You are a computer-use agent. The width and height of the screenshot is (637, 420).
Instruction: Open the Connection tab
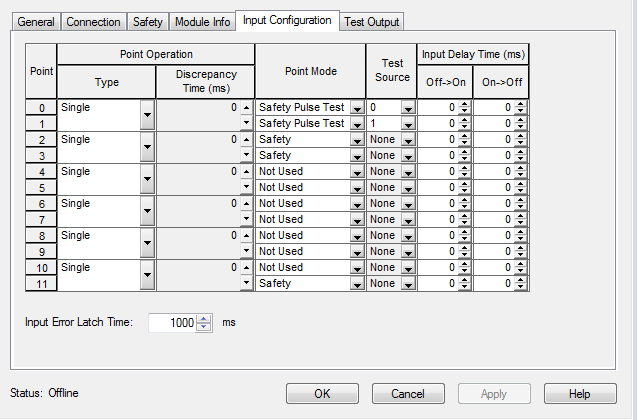[95, 21]
